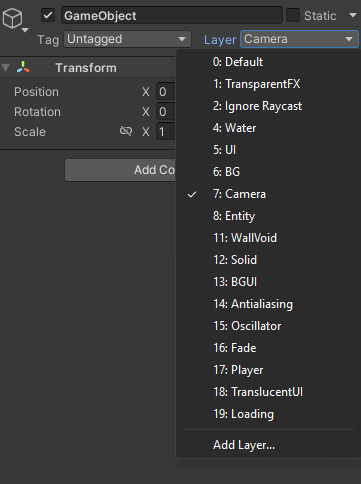The width and height of the screenshot is (361, 484).
Task: Open the Tag dropdown showing Untagged
Action: 127,39
